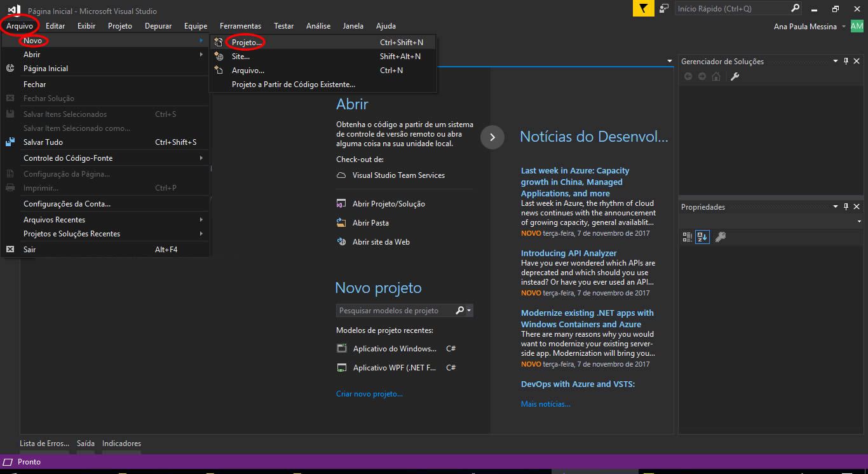Image resolution: width=868 pixels, height=474 pixels.
Task: Open the Introducing API Analyzer news link
Action: (569, 254)
